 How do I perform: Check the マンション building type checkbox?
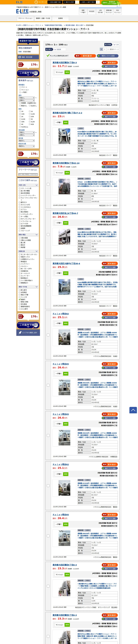[x=20, y=90]
